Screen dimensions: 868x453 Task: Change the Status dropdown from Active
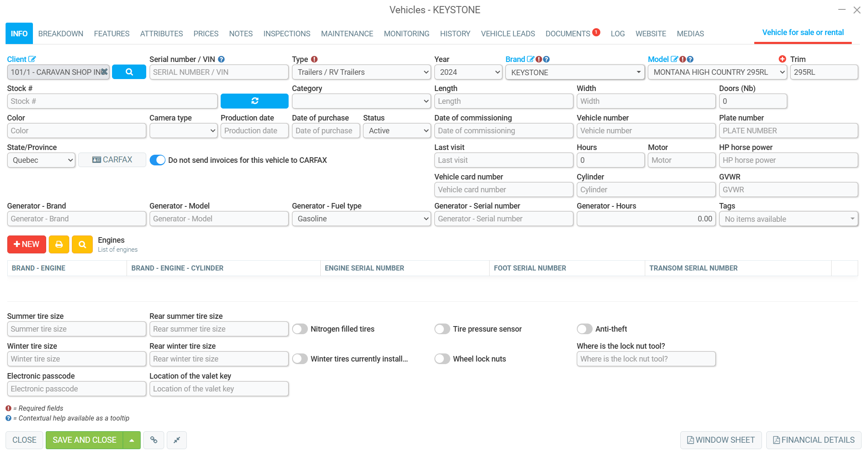pyautogui.click(x=397, y=131)
